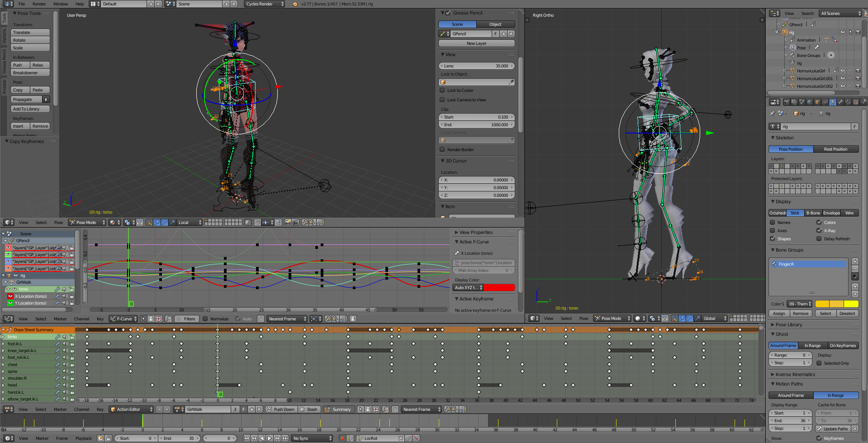Open the File menu
Screen dimensions: 868x443
pos(21,4)
